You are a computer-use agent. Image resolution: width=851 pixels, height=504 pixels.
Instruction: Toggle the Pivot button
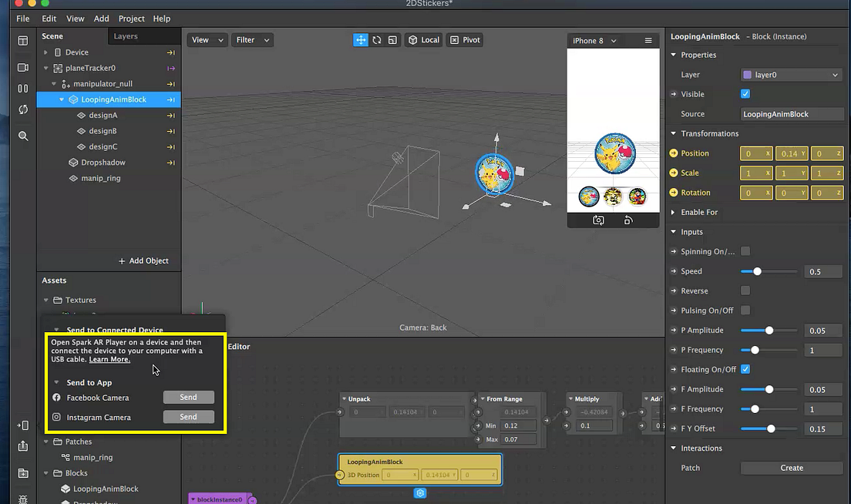[464, 39]
